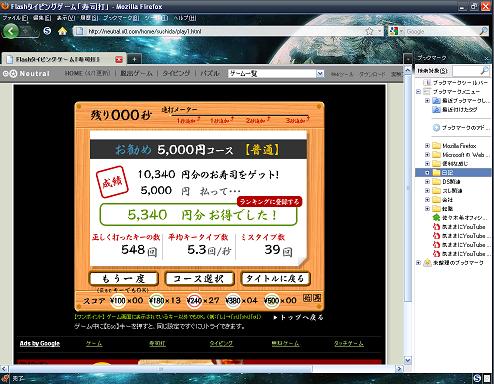Open the 脱出ゲーム nav link
Image resolution: width=494 pixels, height=384 pixels.
click(x=136, y=73)
